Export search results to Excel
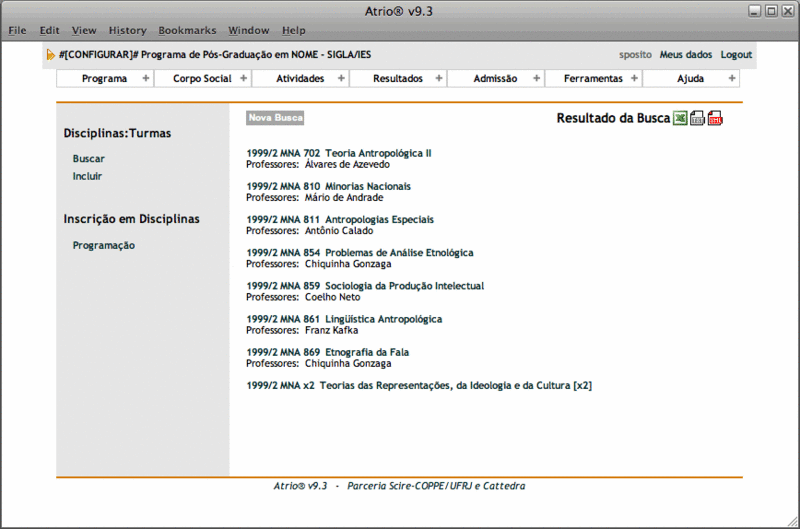 coord(680,119)
